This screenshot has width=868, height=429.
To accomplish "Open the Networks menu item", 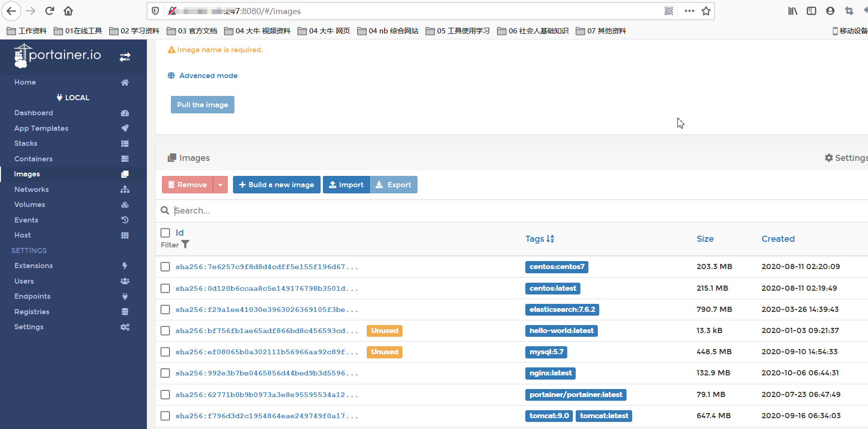I will click(32, 190).
